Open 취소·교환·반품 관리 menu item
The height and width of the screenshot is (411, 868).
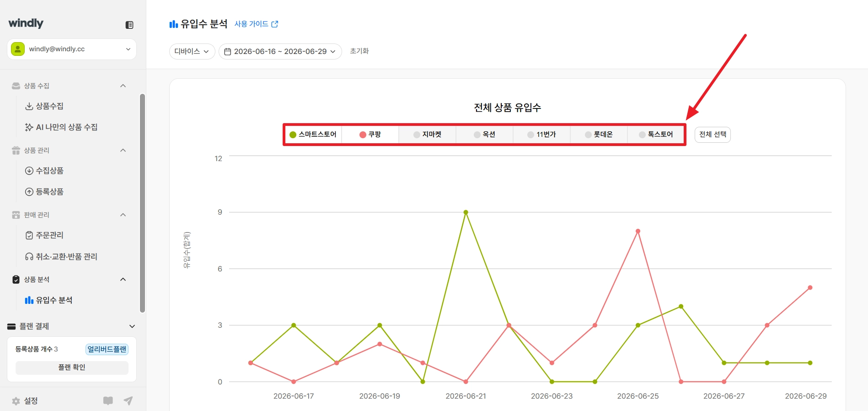click(61, 257)
